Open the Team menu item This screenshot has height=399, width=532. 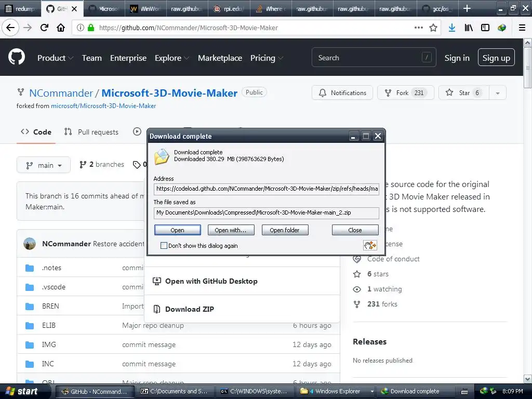point(92,58)
